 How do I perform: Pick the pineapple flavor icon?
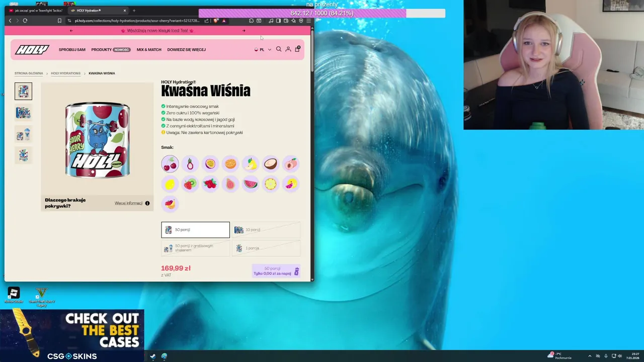[271, 184]
